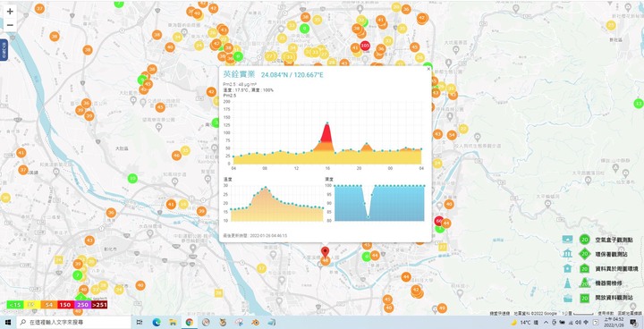Expand hidden system tray icons chevron

click(546, 323)
